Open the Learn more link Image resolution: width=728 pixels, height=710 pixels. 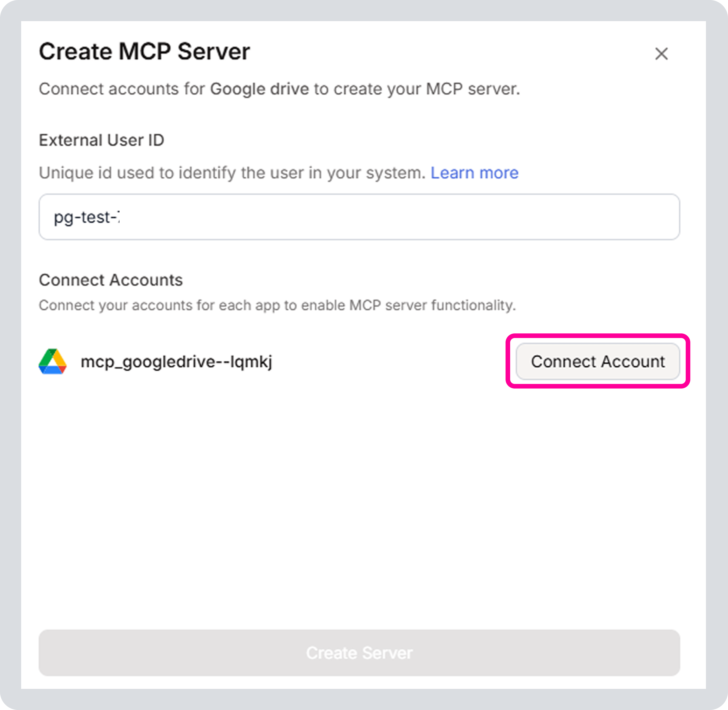point(474,172)
